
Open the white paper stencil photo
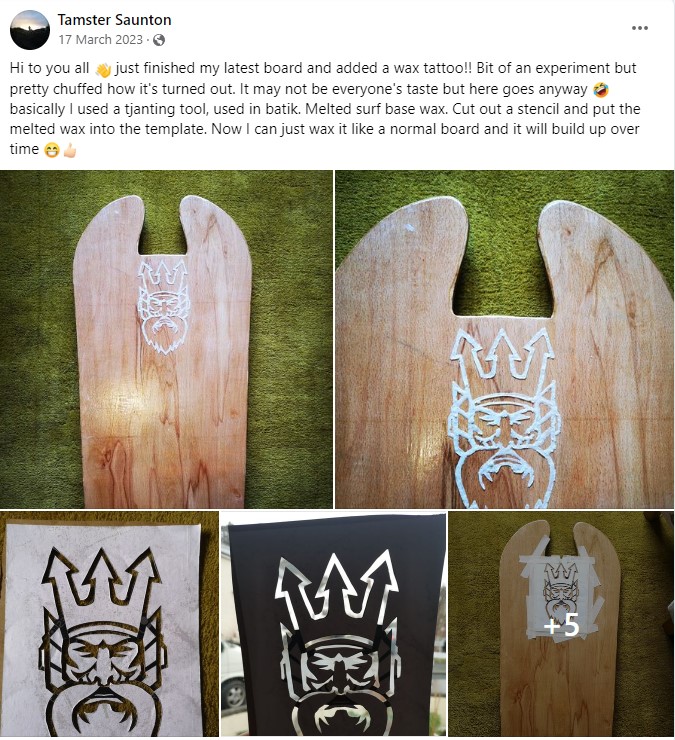click(109, 625)
